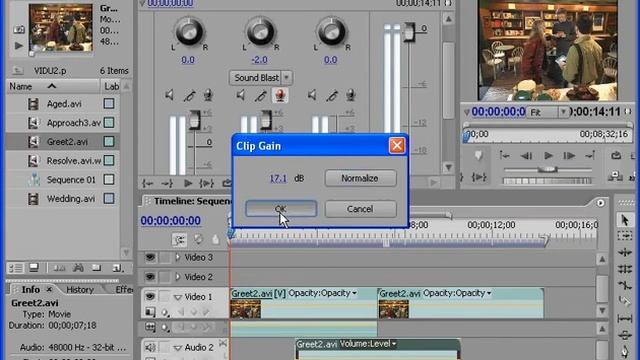
Task: Click timeline timecode 00;00;00;00
Action: [171, 220]
